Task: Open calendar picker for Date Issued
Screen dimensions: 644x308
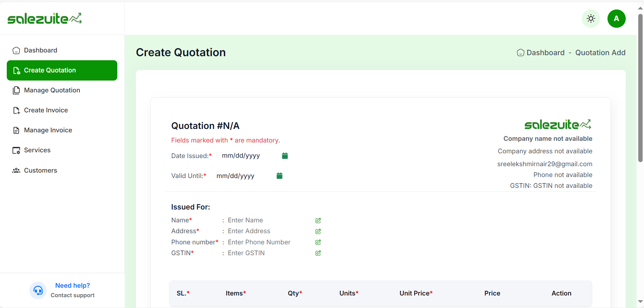Action: [x=285, y=156]
